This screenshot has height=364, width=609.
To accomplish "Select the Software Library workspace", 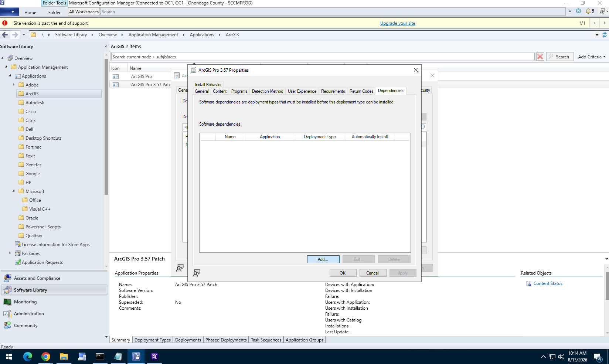I will (x=54, y=290).
